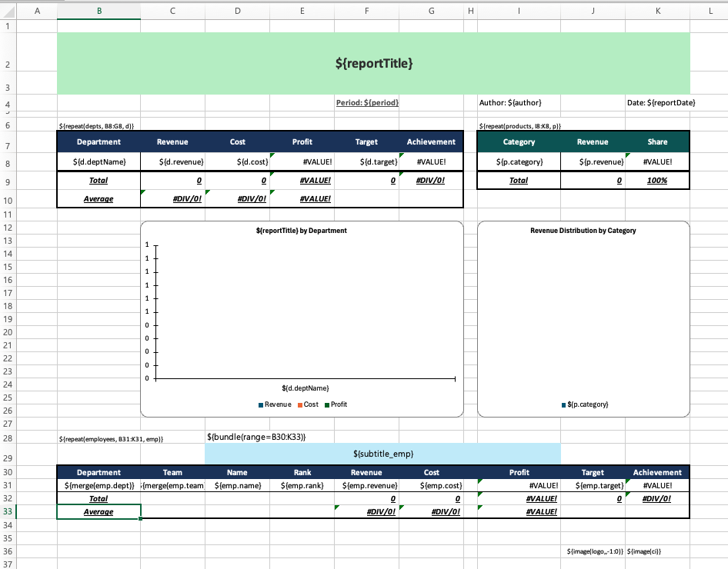Select the ${image(ci)} cell
This screenshot has height=569, width=728.
click(657, 551)
